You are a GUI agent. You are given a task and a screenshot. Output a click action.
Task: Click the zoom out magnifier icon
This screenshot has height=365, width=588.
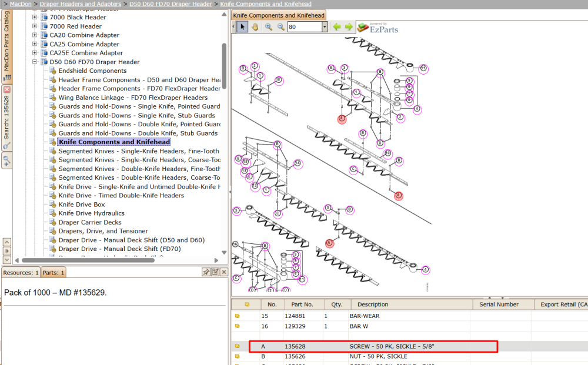(x=280, y=26)
